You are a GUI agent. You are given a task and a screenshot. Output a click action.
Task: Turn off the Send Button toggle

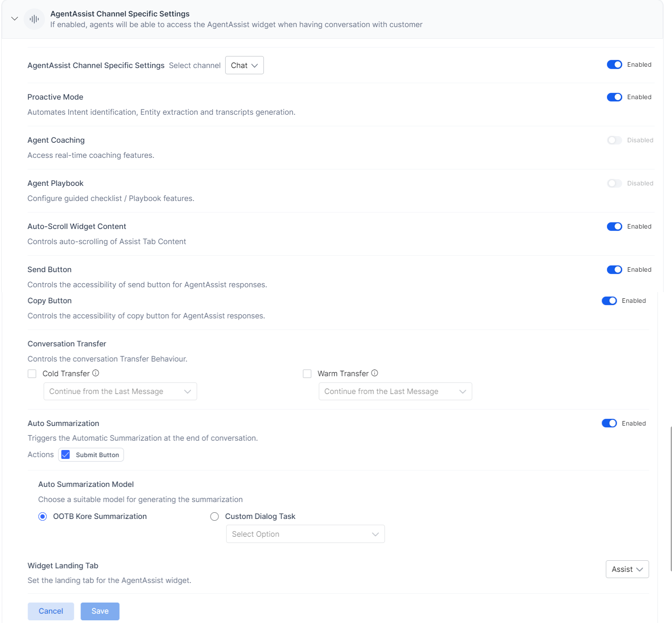tap(614, 269)
